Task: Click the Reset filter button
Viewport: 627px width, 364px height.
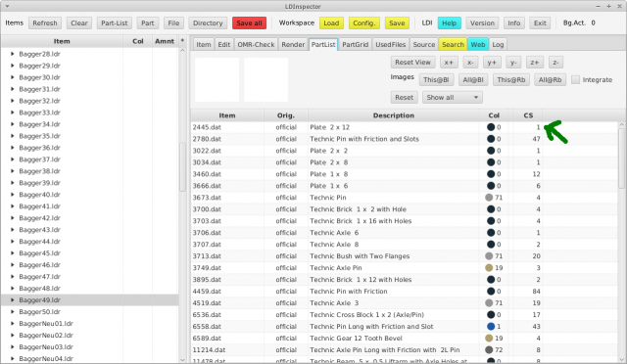Action: point(404,98)
